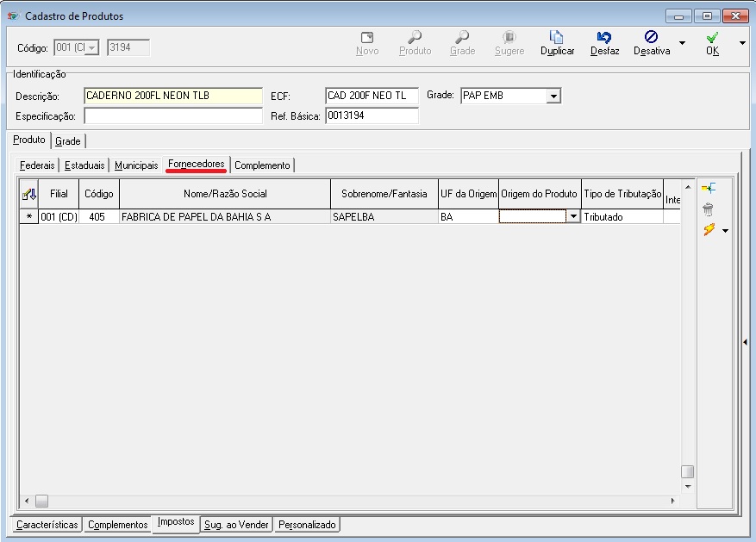Click the trash delete row icon
756x542 pixels.
click(x=708, y=209)
